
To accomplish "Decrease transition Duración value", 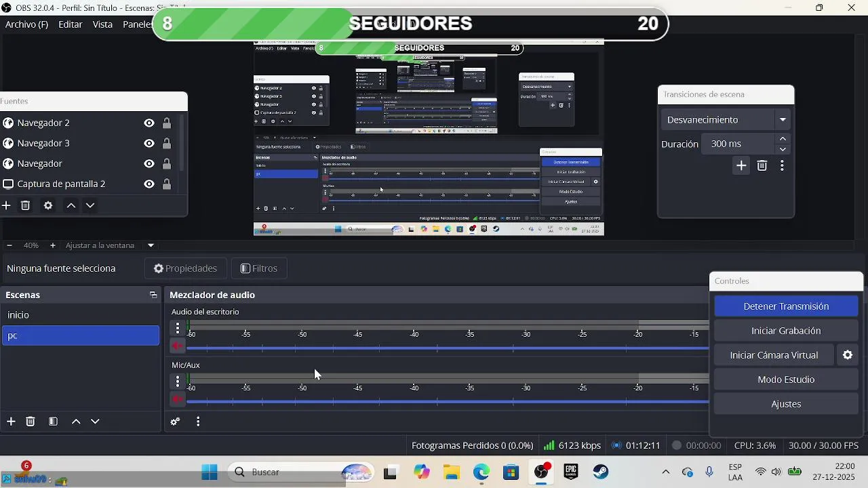I will click(x=783, y=149).
